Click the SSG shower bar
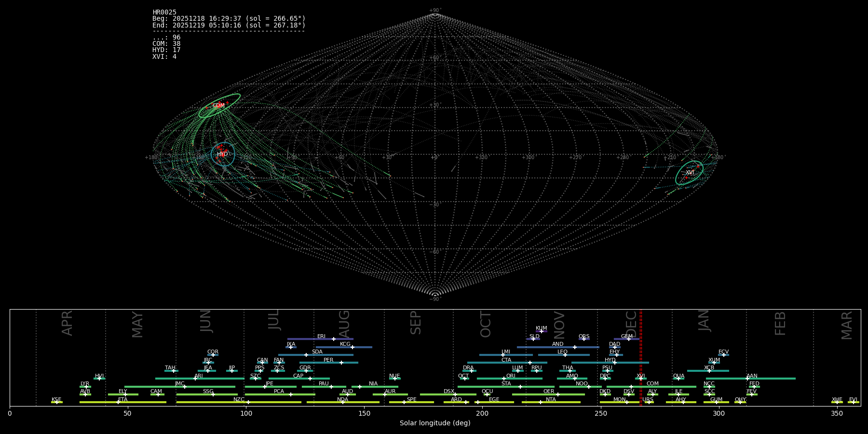 coord(207,394)
